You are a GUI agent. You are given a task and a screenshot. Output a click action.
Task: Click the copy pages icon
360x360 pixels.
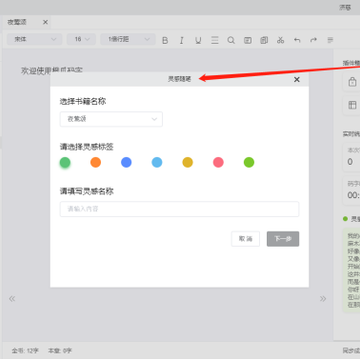point(264,40)
